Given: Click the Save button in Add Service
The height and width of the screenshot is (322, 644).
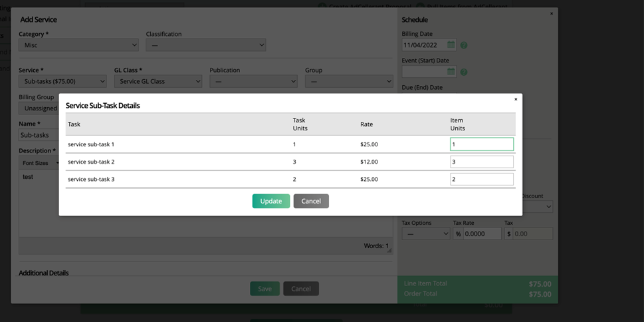Looking at the screenshot, I should coord(265,289).
